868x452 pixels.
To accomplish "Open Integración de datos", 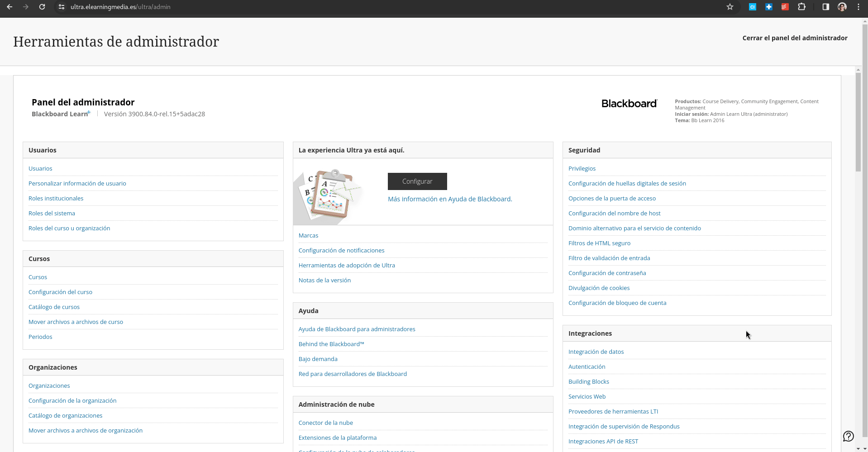I will click(596, 352).
